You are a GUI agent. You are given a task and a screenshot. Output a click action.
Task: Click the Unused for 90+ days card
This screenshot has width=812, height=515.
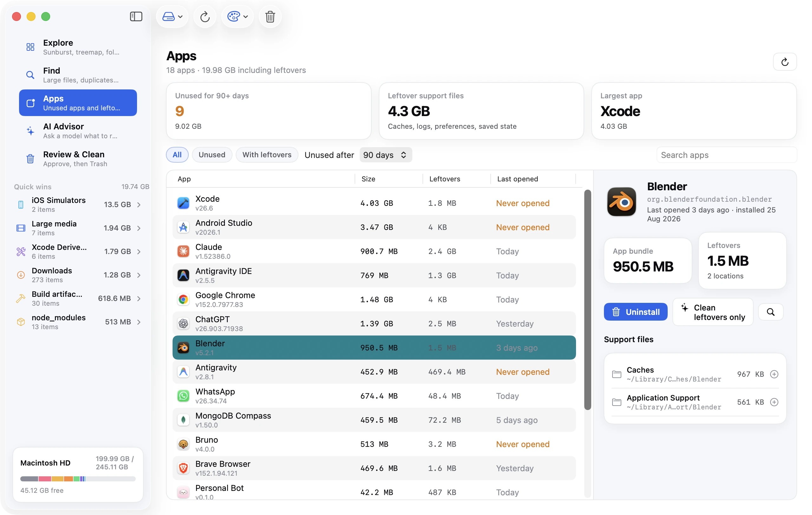pyautogui.click(x=268, y=111)
